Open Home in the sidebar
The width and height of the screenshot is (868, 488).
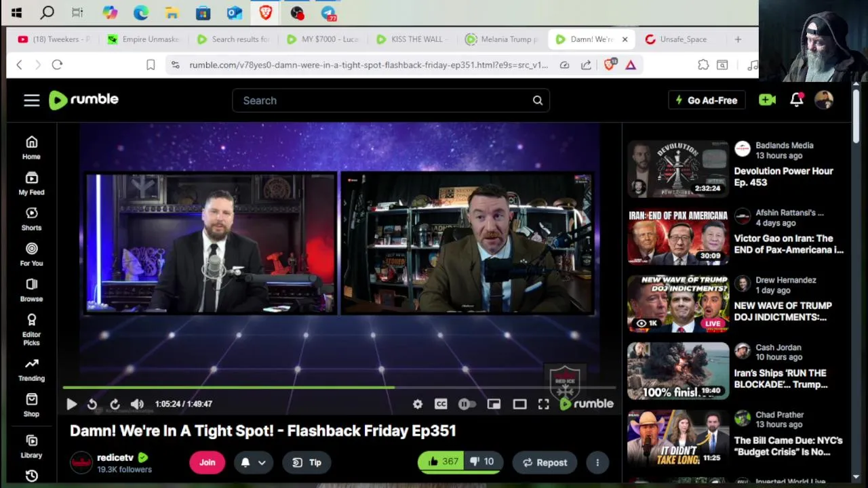(x=31, y=148)
